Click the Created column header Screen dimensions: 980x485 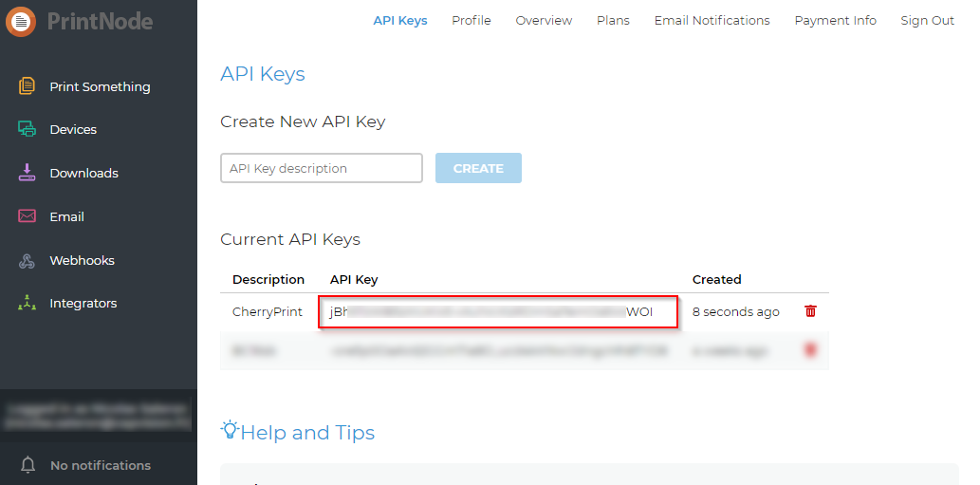(x=717, y=279)
